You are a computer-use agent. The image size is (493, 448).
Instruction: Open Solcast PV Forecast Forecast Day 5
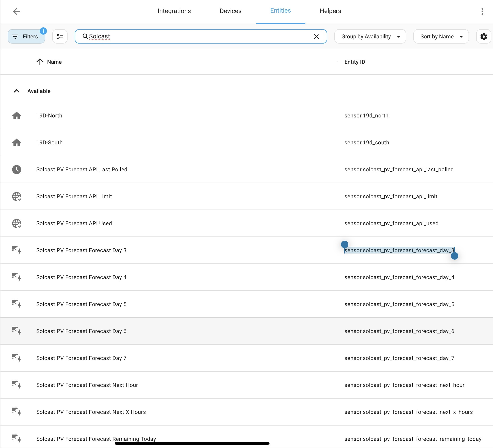(x=81, y=304)
